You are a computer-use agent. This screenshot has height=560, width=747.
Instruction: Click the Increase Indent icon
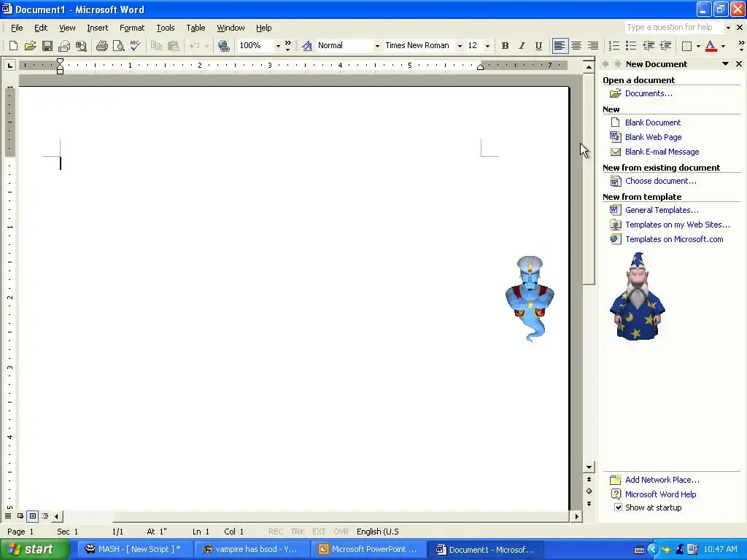pos(665,46)
